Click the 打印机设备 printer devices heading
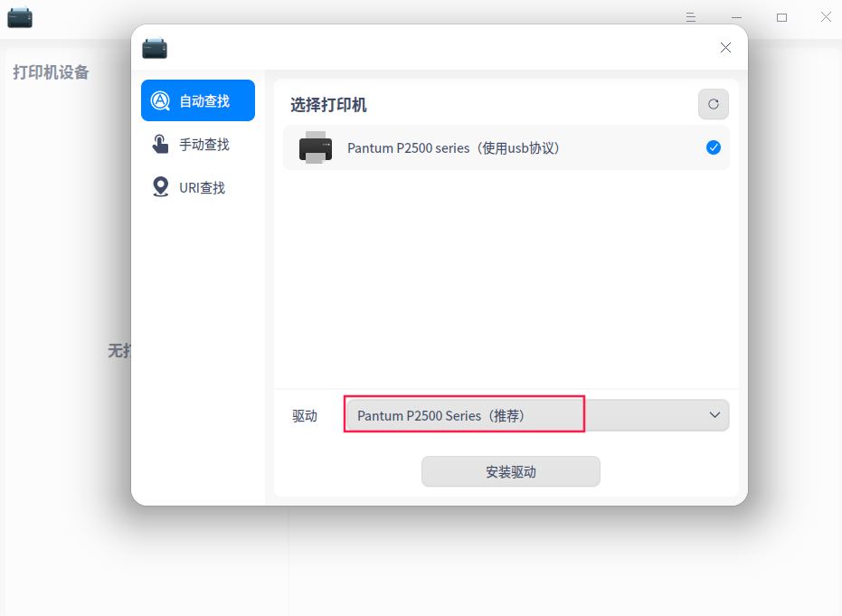The height and width of the screenshot is (616, 842). point(51,72)
